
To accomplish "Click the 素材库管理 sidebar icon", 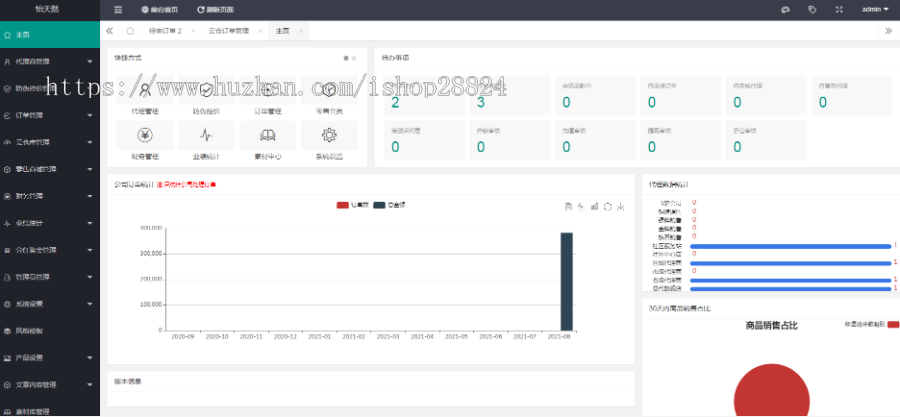I will 7,412.
